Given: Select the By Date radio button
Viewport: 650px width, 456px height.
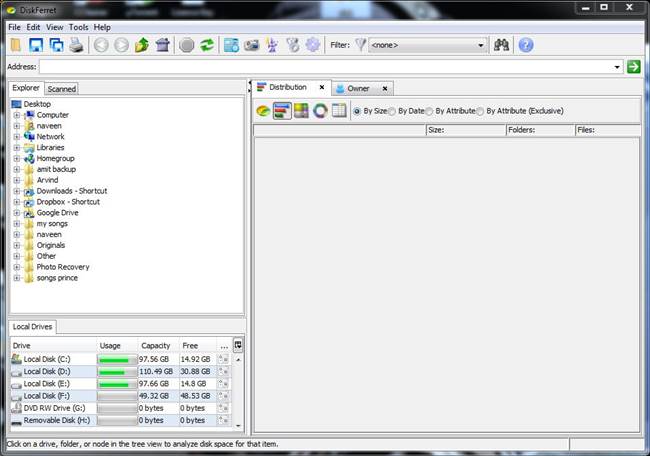Looking at the screenshot, I should click(392, 110).
